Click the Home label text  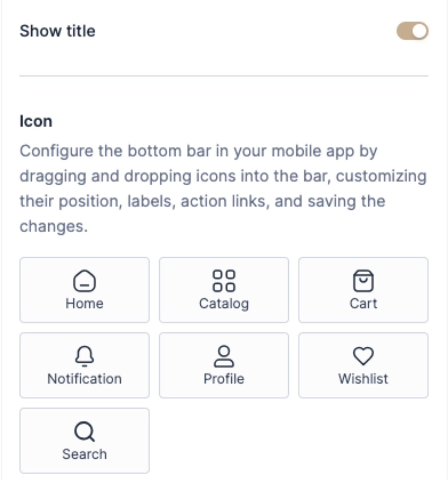[84, 303]
